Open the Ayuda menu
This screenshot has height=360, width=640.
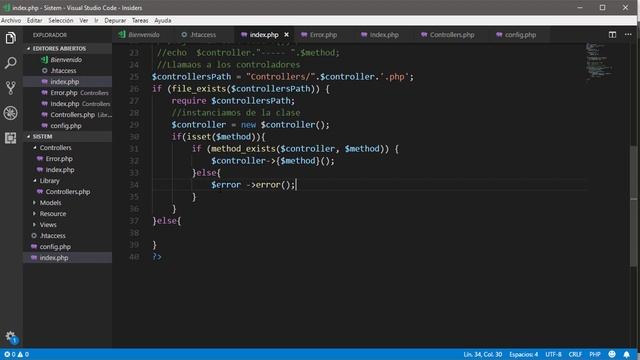click(x=162, y=20)
